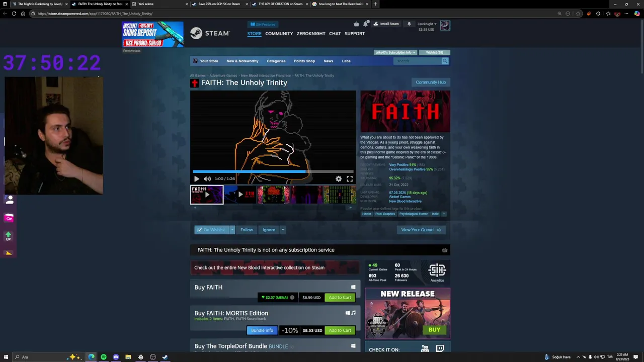Go to browser home page

point(23,14)
